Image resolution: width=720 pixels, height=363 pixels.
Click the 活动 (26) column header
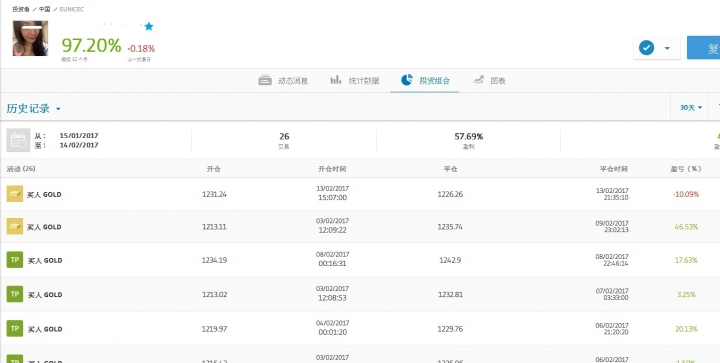coord(21,169)
